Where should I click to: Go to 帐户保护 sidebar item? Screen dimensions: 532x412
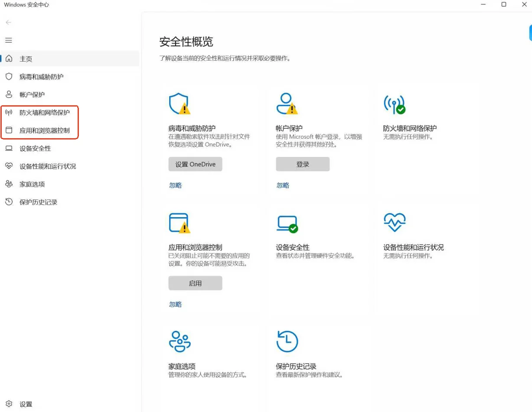(32, 94)
